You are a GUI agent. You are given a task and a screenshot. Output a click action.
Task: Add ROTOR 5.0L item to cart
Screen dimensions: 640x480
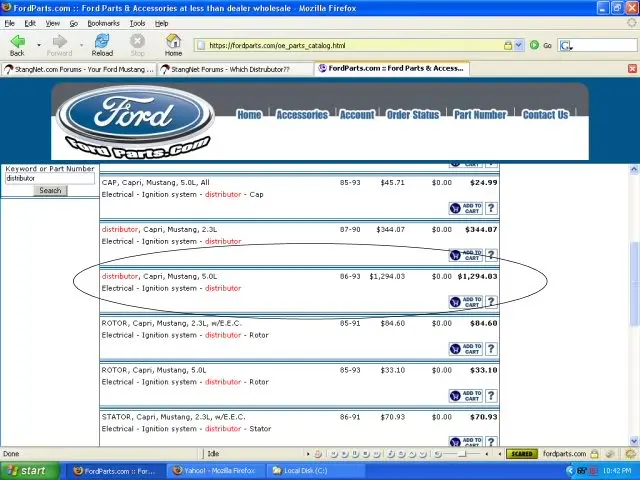point(466,396)
